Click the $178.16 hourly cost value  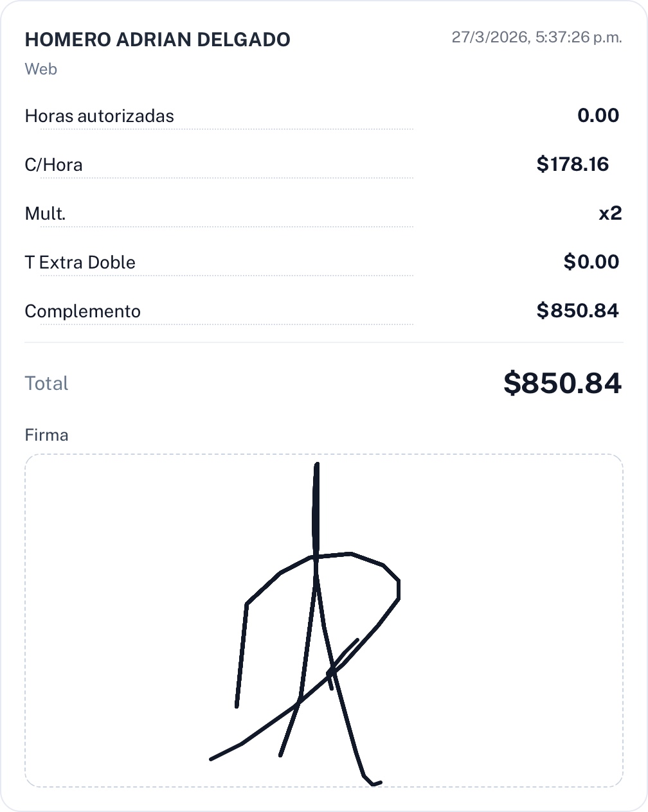click(x=572, y=164)
